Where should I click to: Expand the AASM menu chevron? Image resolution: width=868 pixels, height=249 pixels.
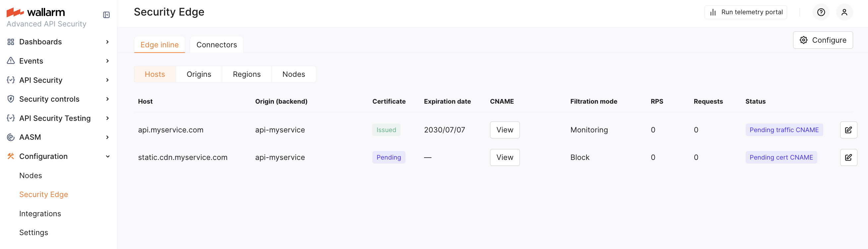107,137
